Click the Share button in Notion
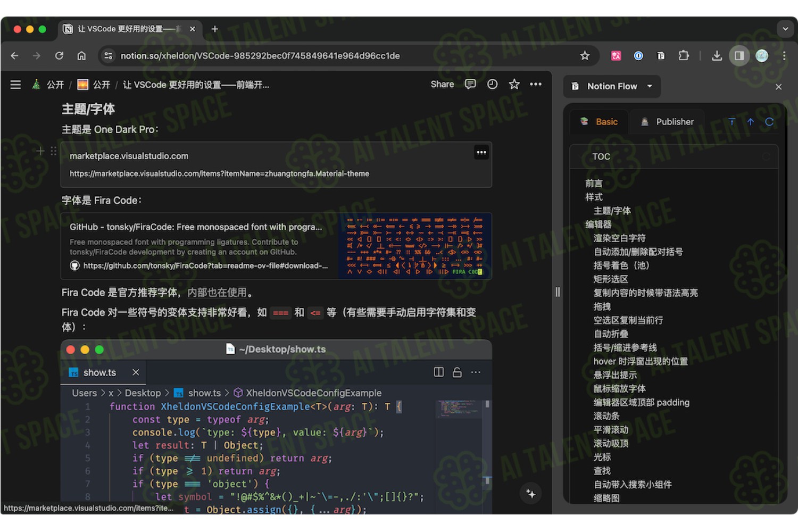Screen dimensions: 798x532 442,84
